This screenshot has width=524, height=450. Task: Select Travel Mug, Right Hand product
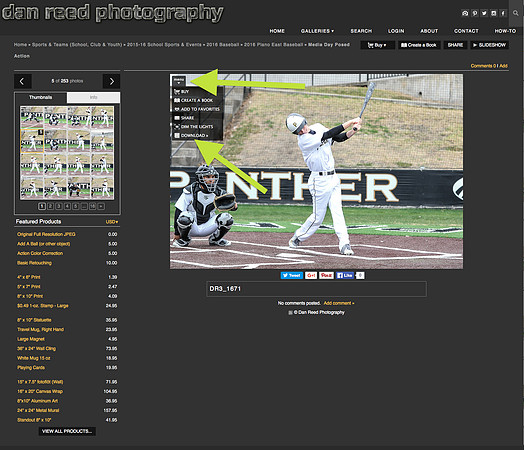coord(40,329)
